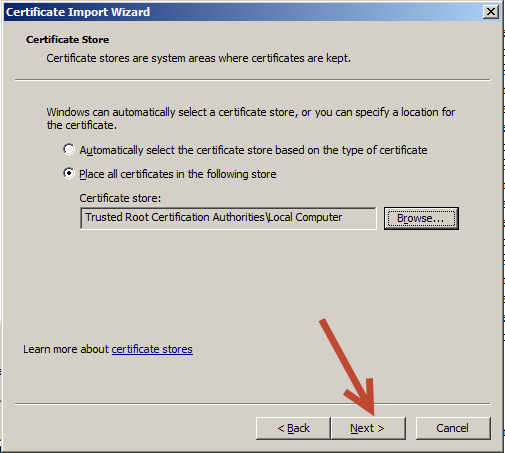This screenshot has height=453, width=505.
Task: Click Browse... to pick a certificate store
Action: coord(421,218)
